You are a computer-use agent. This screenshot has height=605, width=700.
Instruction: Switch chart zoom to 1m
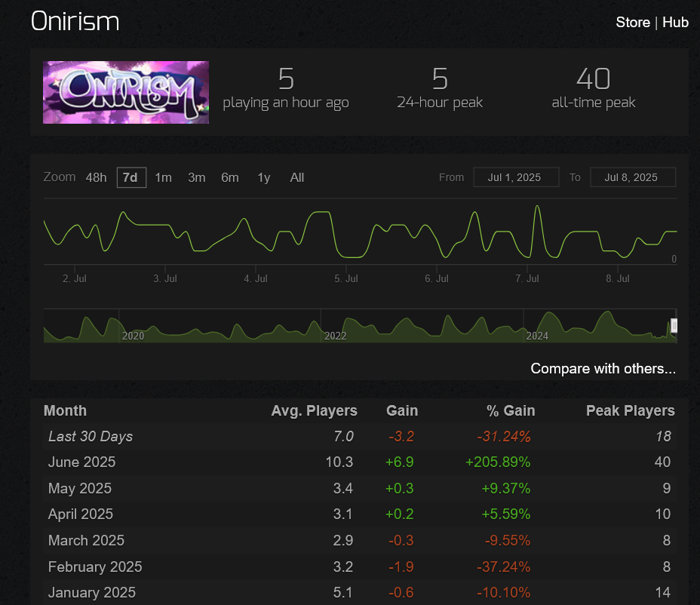click(x=164, y=178)
